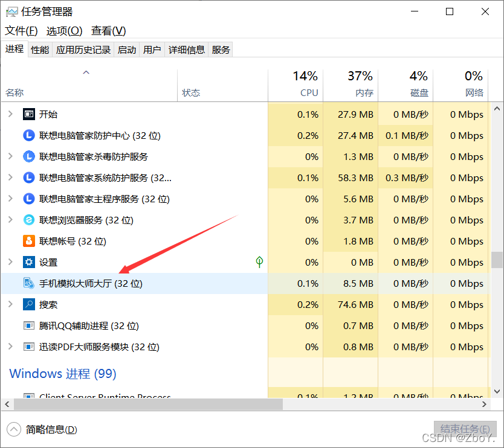
Task: Click the 58.3 MB memory value
Action: click(x=355, y=178)
